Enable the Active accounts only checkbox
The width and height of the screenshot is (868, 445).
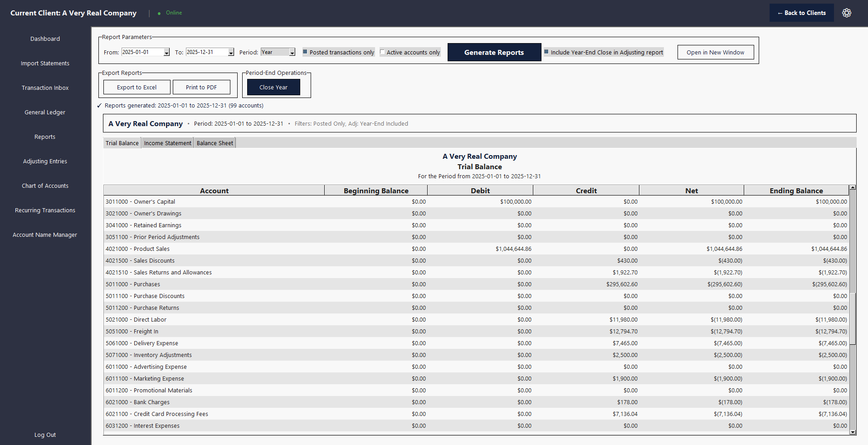click(x=382, y=52)
